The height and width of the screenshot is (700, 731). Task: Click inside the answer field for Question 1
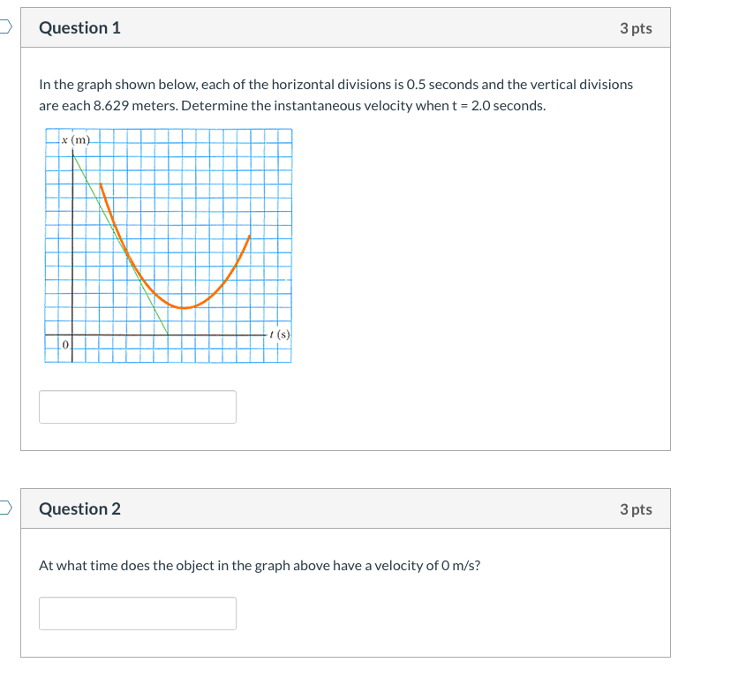(137, 406)
